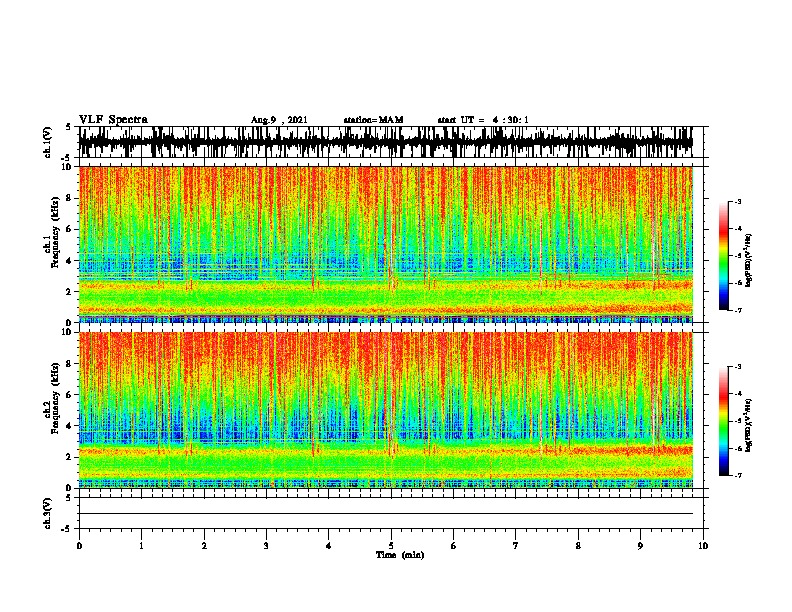Click the "VLF Spectra" plot title
792x612 pixels.
point(113,120)
